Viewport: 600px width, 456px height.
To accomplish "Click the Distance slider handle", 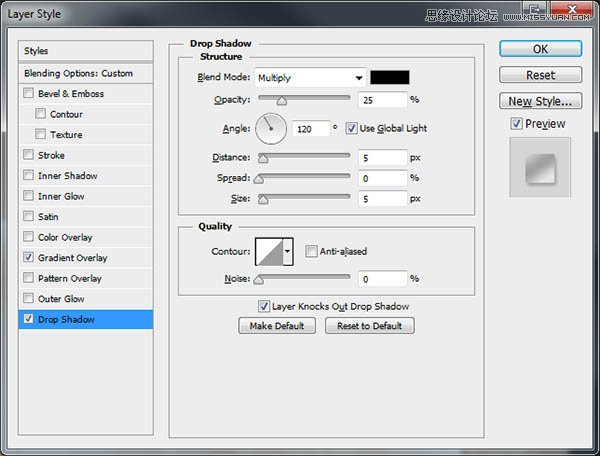I will [x=263, y=158].
